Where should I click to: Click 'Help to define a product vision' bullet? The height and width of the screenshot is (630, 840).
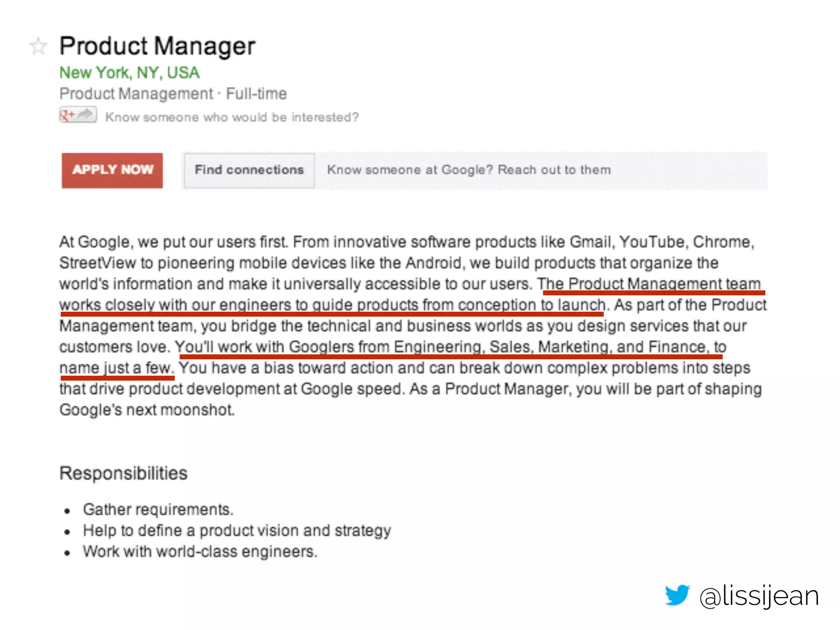[237, 531]
